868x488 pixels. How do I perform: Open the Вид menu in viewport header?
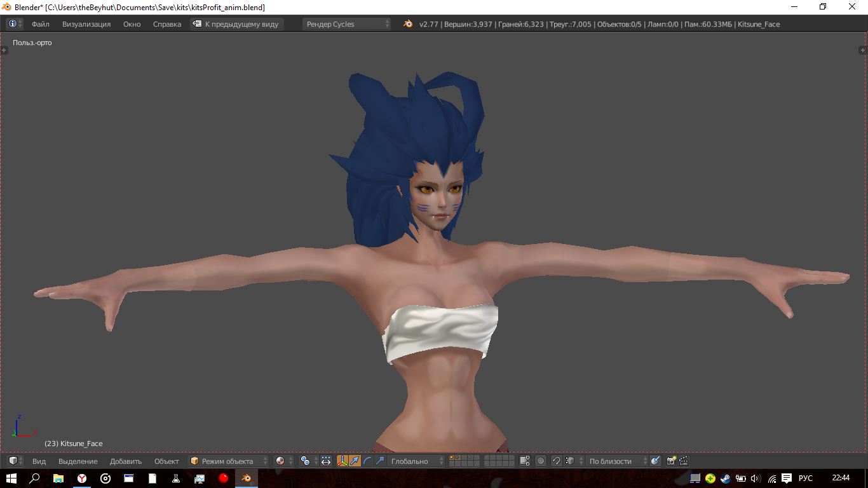pos(39,461)
